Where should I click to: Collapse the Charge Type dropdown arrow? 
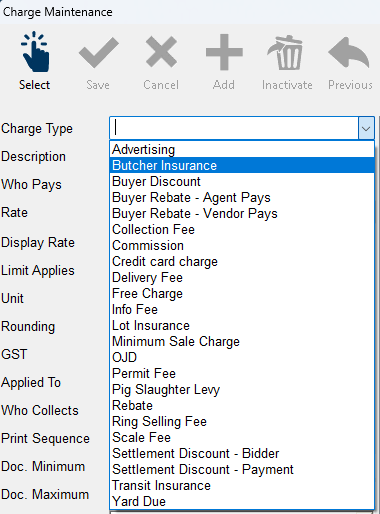366,128
